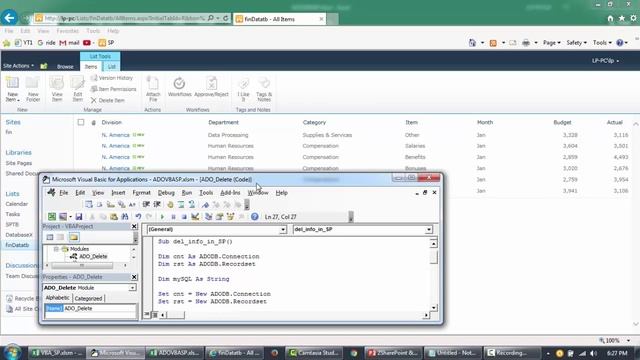
Task: Click the Undo arrow in VBA toolbar
Action: [138, 217]
